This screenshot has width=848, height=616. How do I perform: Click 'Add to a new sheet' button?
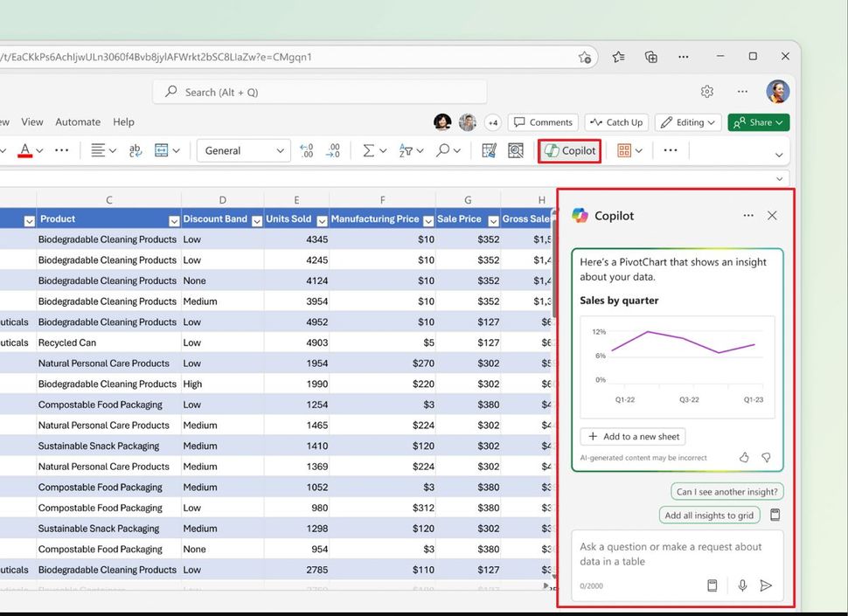(632, 436)
